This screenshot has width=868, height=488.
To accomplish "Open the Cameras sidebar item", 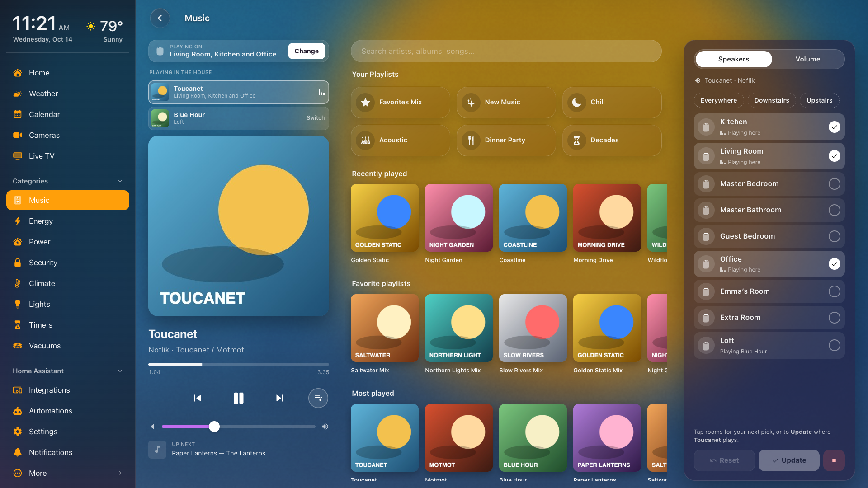I will [68, 135].
